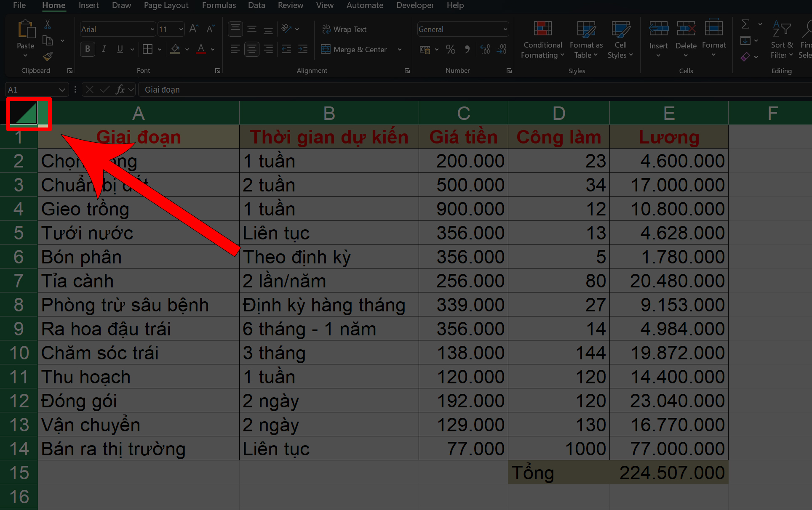
Task: Open the File menu
Action: tap(19, 5)
